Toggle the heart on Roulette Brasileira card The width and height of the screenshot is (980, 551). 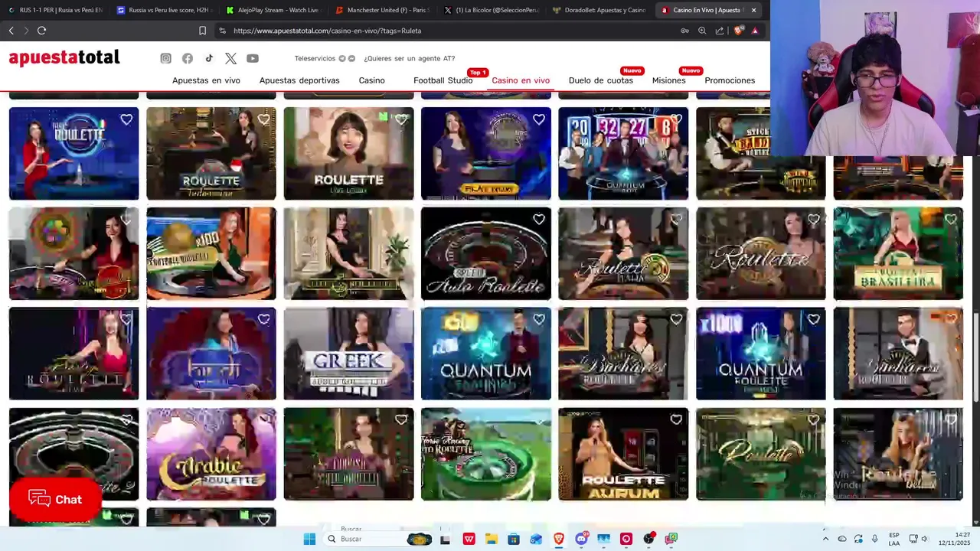pyautogui.click(x=950, y=220)
